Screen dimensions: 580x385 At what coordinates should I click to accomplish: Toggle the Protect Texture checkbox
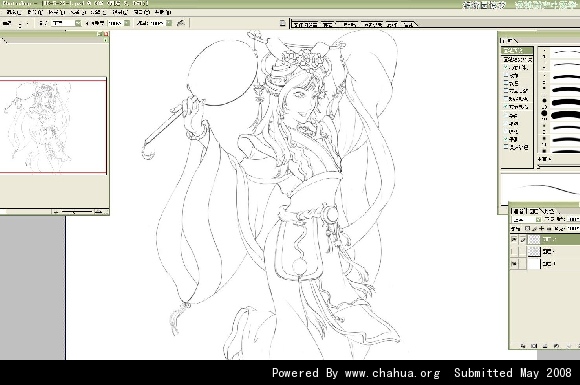506,147
